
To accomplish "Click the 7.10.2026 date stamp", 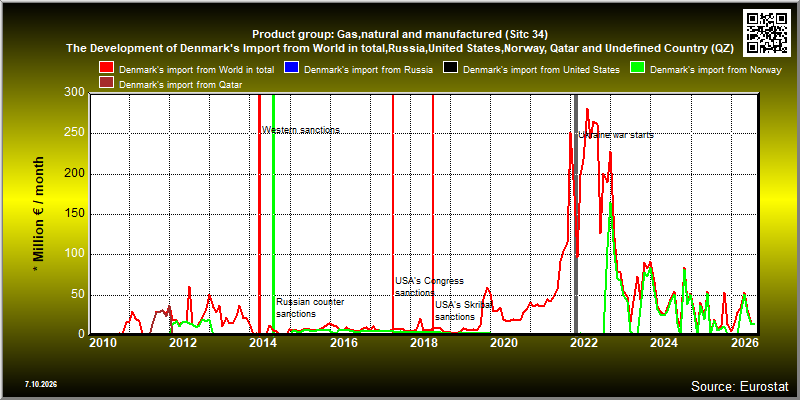I will (x=41, y=383).
